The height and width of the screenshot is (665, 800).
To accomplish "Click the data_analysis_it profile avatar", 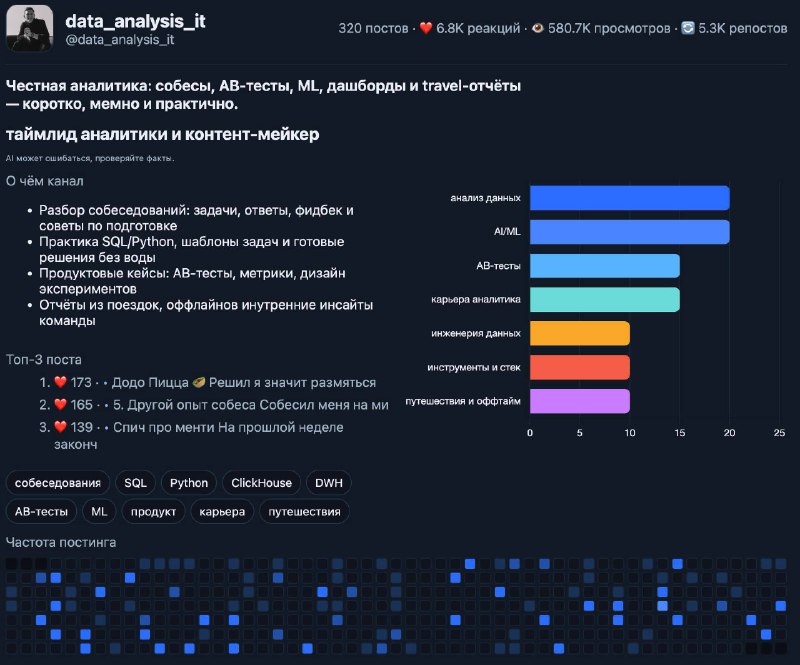I will (30, 29).
